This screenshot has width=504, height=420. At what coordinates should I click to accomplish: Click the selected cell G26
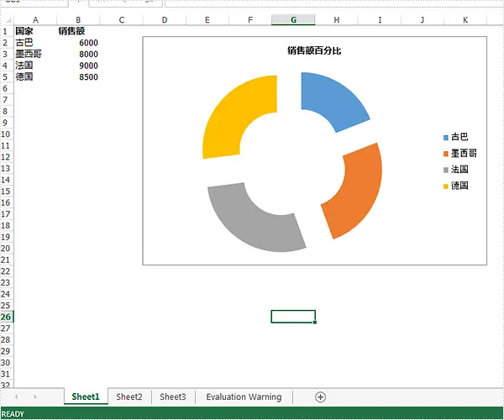[293, 317]
